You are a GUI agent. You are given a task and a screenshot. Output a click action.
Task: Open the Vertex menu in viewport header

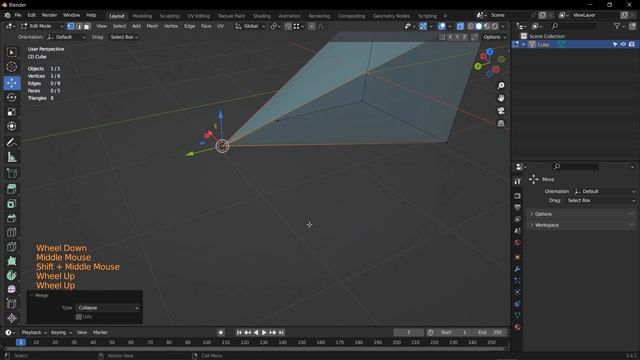point(171,26)
